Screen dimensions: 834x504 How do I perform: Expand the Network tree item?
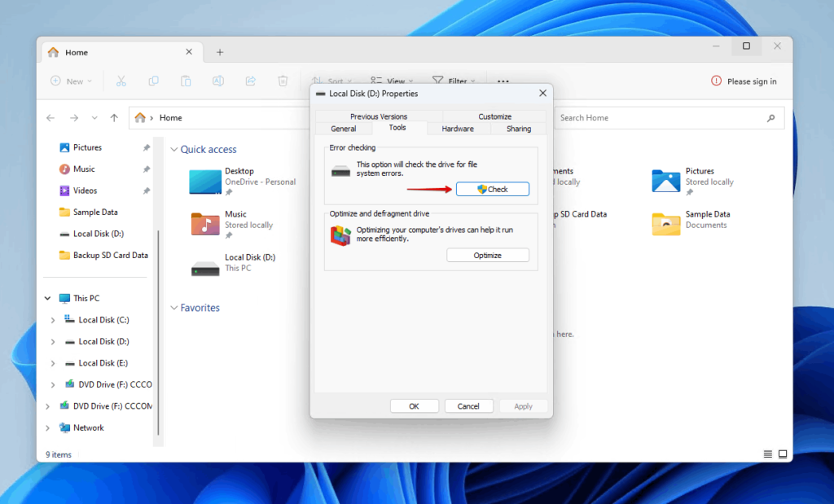(46, 427)
